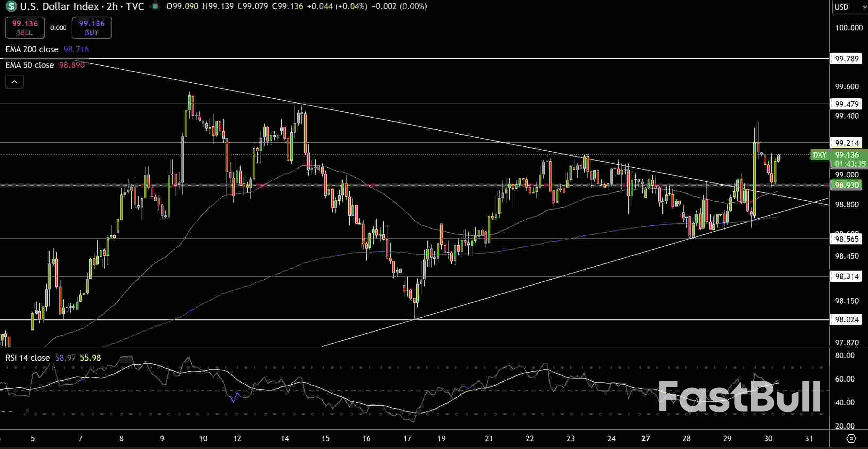Click the 99.479 price label on the axis
This screenshot has width=868, height=449.
click(846, 104)
